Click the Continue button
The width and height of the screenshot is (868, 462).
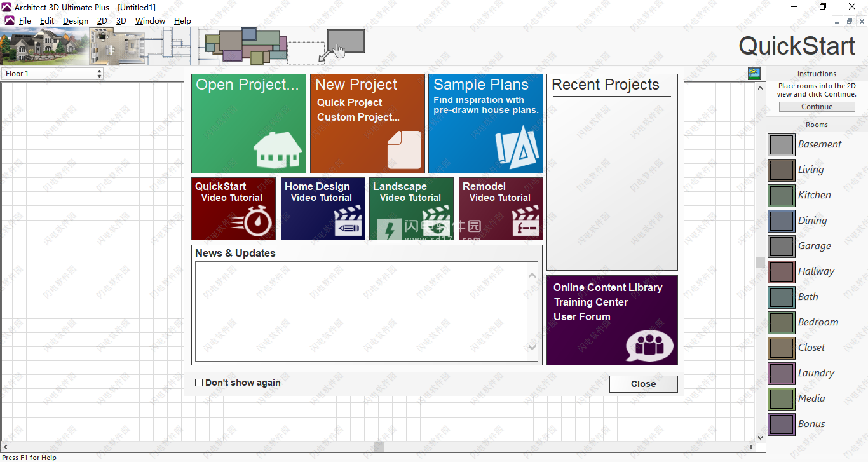click(x=817, y=107)
